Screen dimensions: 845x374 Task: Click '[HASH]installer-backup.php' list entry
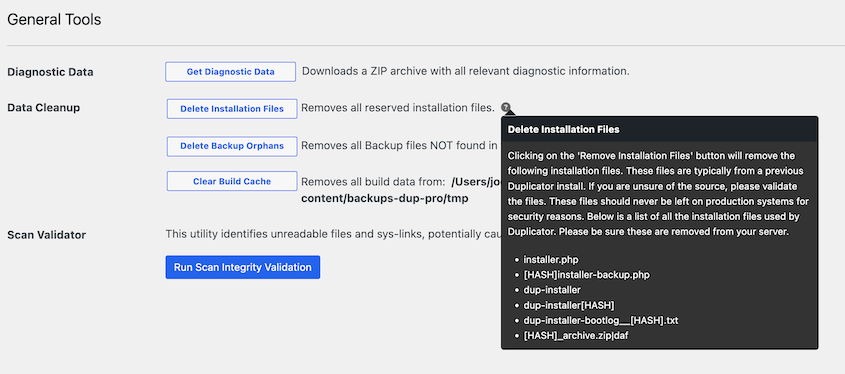586,275
